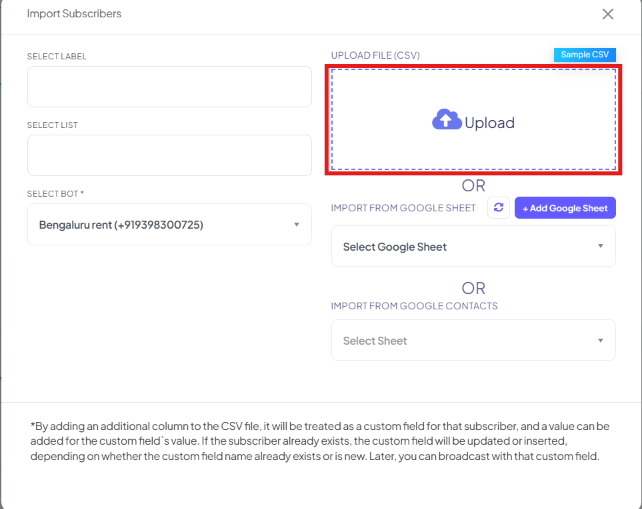Click the Select List input field
The height and width of the screenshot is (509, 642).
[169, 155]
